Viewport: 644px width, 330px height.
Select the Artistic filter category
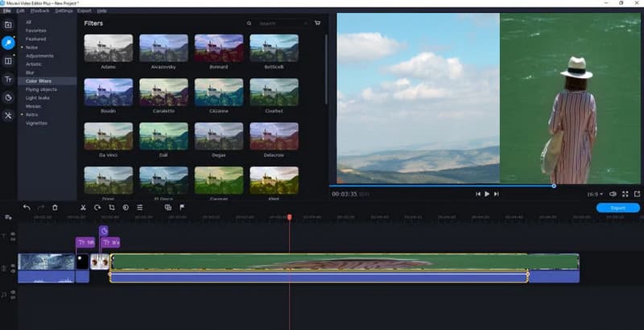pyautogui.click(x=34, y=64)
